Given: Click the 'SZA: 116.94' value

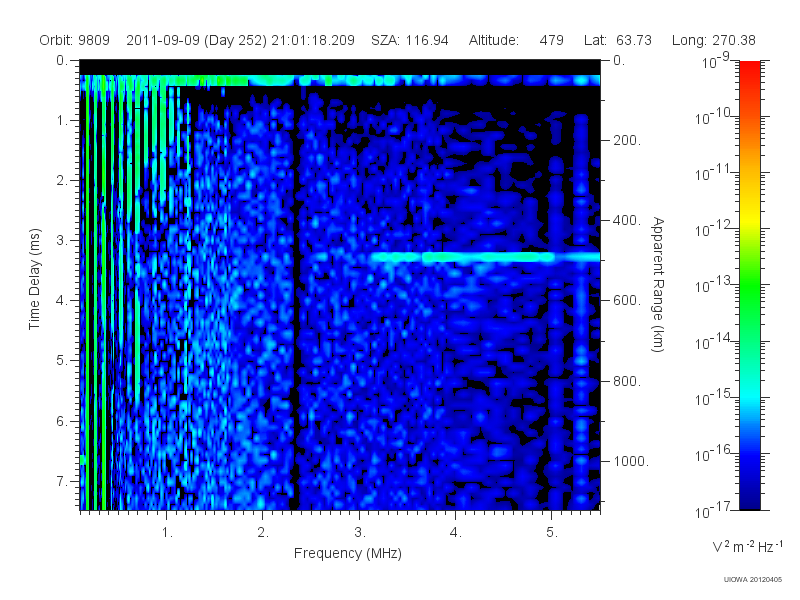Looking at the screenshot, I should pos(410,40).
